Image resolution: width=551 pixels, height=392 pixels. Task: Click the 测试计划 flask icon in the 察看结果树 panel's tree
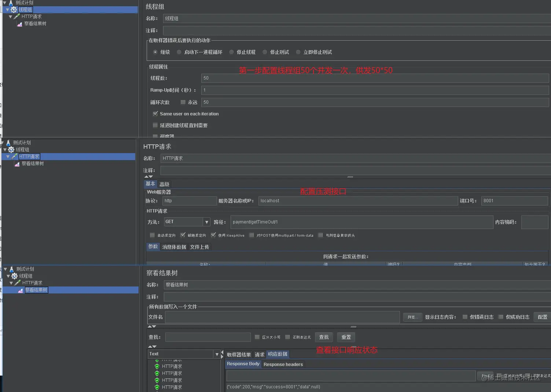(11, 269)
